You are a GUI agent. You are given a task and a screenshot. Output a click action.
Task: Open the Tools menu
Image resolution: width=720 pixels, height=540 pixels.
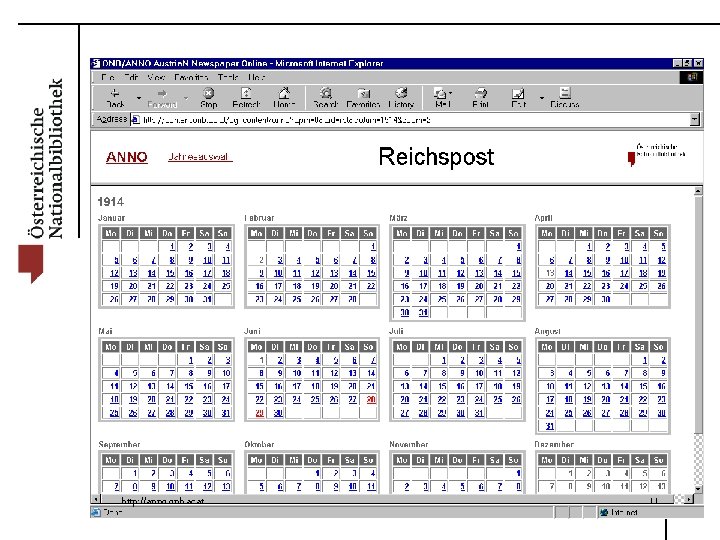pyautogui.click(x=228, y=77)
